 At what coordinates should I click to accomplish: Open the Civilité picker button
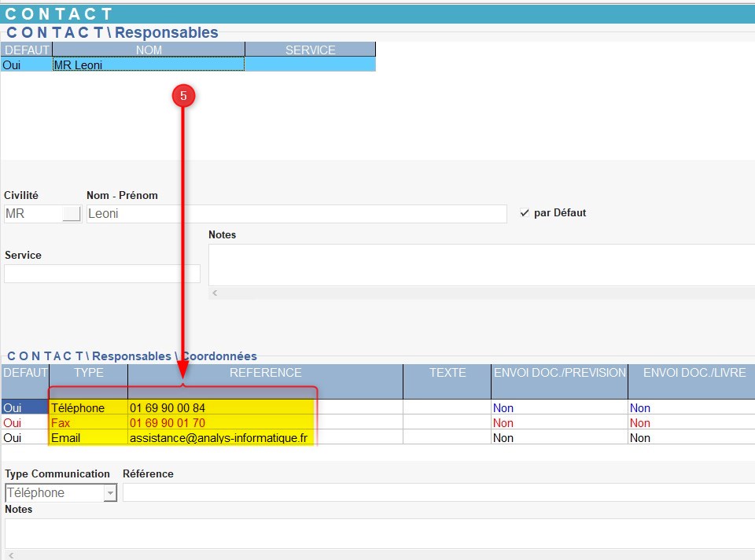pos(72,214)
